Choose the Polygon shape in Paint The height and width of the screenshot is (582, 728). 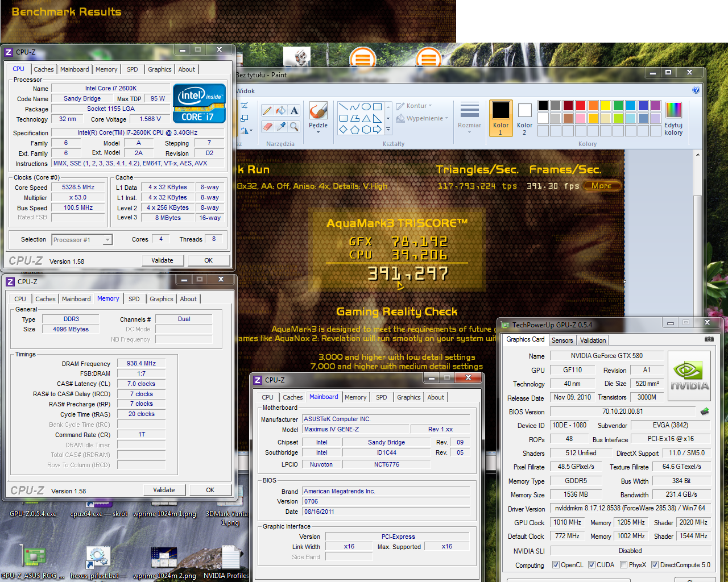(x=355, y=118)
